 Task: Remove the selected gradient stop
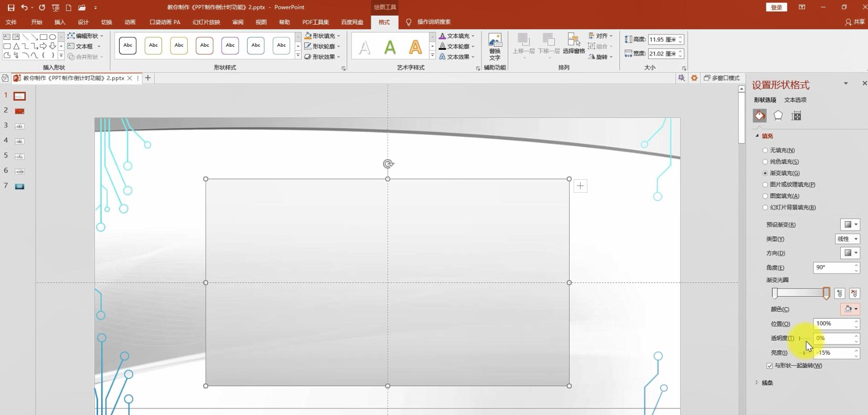click(854, 293)
